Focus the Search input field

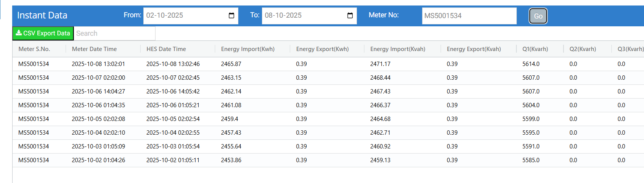tap(115, 33)
